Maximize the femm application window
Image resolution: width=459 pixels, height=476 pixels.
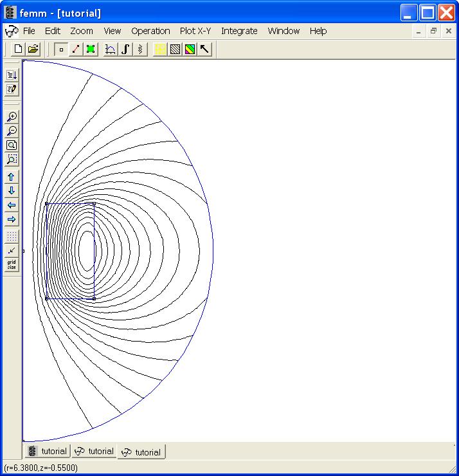[x=428, y=13]
